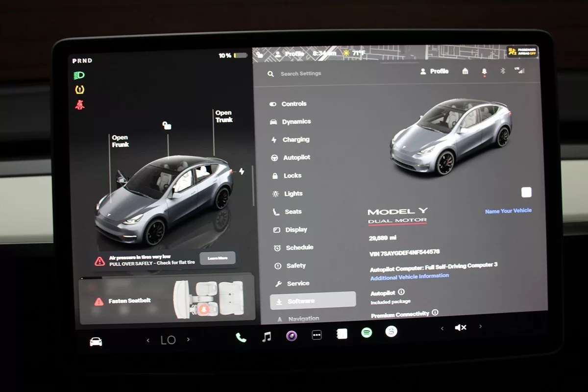Open the music note media app

267,337
